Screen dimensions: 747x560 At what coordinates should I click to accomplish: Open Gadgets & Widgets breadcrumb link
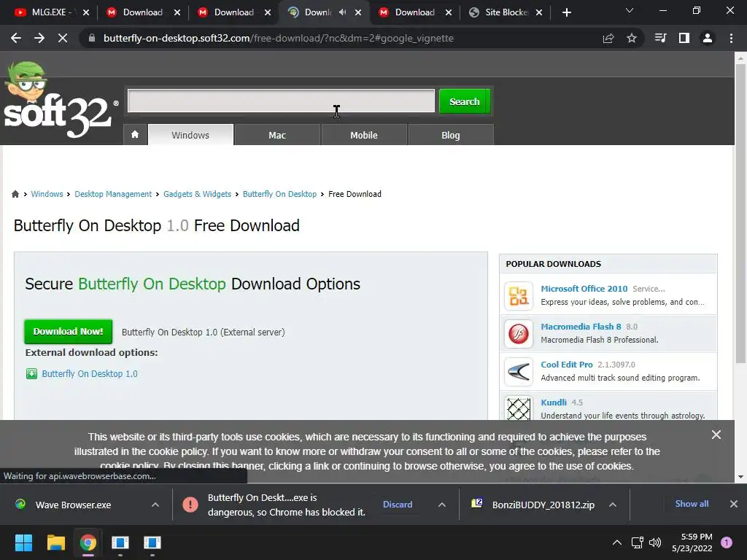197,194
